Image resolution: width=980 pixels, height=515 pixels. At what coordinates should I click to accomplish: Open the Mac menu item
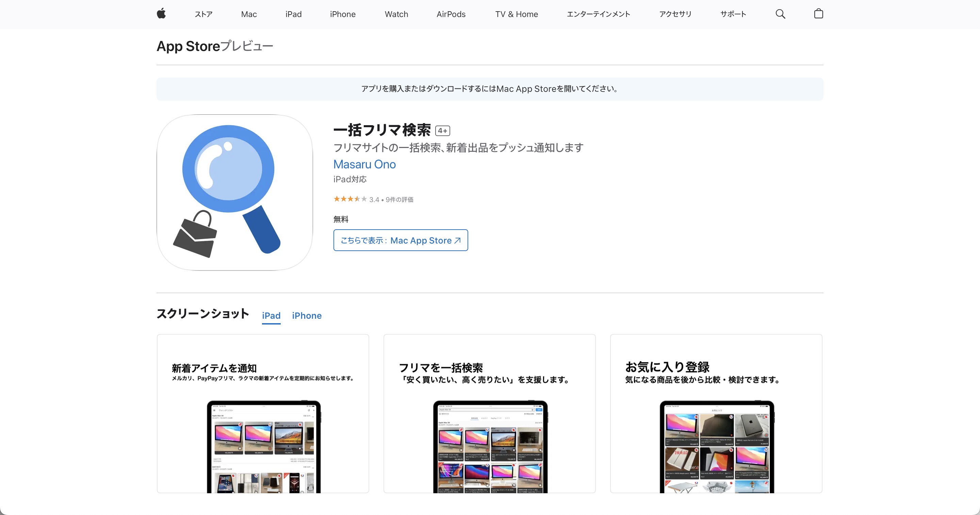coord(249,14)
